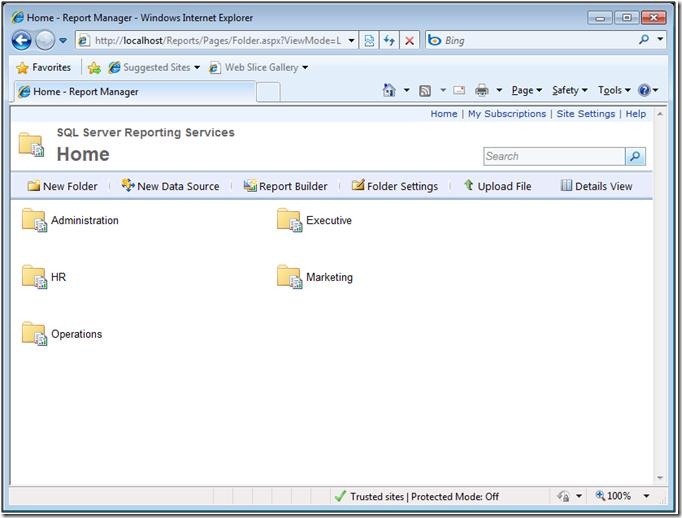Image resolution: width=682 pixels, height=518 pixels.
Task: Expand the Home page dropdown arrow
Action: coord(406,90)
